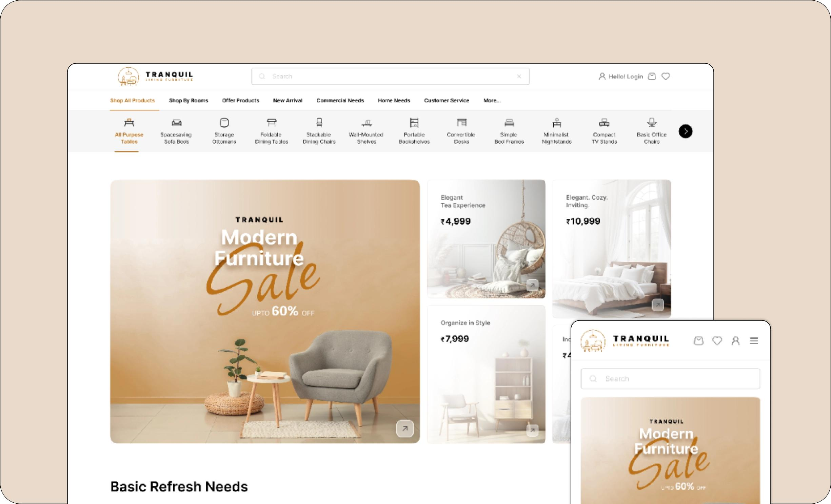The height and width of the screenshot is (504, 831).
Task: Open the Elegant. Cozy. Inviting. bedroom card
Action: point(612,249)
